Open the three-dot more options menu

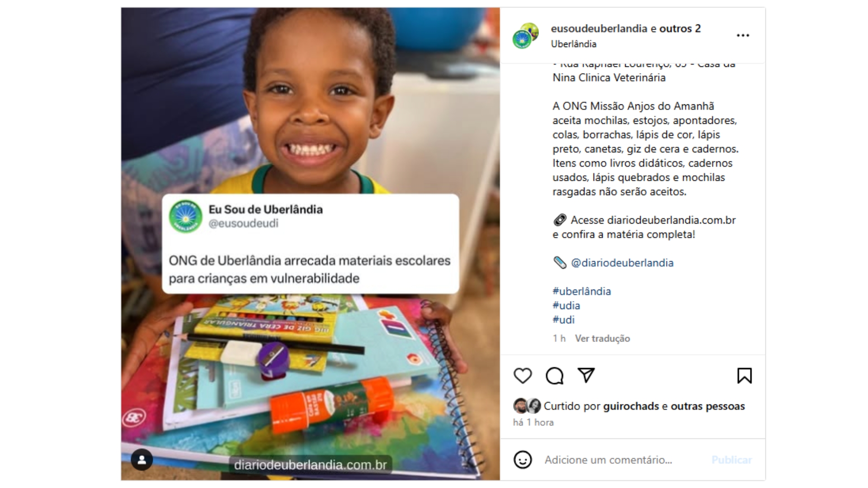click(743, 35)
